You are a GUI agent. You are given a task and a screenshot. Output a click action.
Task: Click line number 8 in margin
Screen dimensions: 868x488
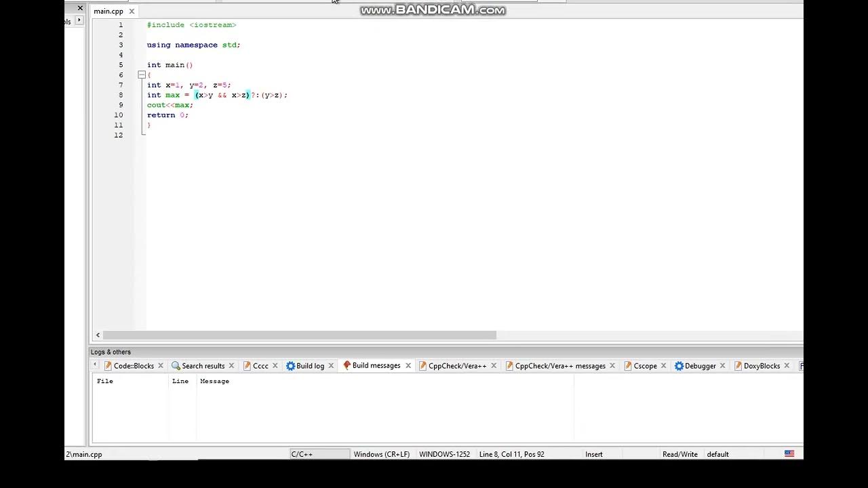pyautogui.click(x=121, y=95)
